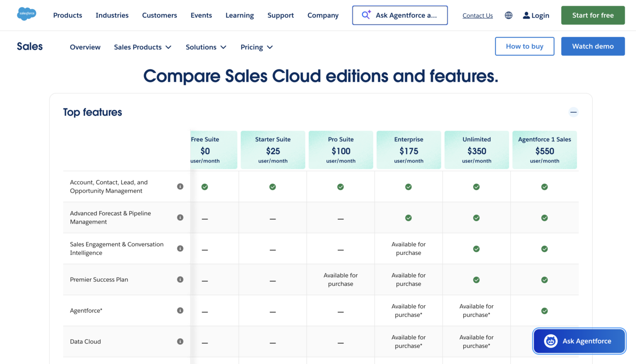The image size is (636, 364).
Task: Click Agentforce 1 Sales checkmark for Premier Success Plan
Action: point(545,280)
